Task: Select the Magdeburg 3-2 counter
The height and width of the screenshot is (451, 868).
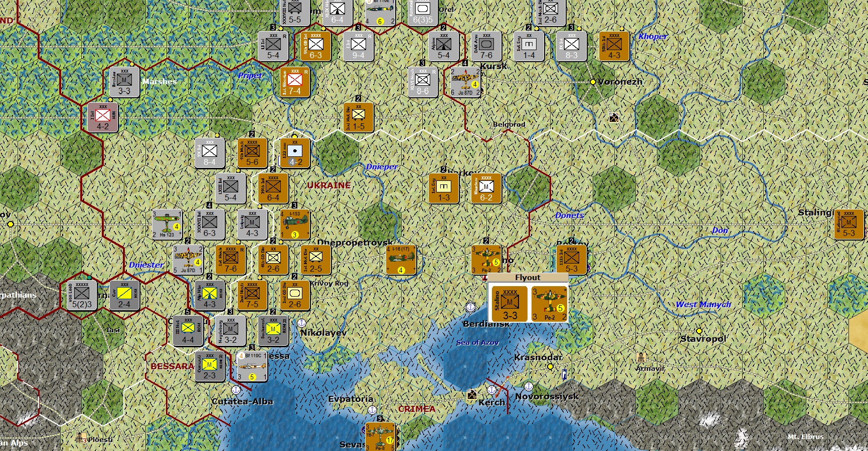Action: pos(231,331)
